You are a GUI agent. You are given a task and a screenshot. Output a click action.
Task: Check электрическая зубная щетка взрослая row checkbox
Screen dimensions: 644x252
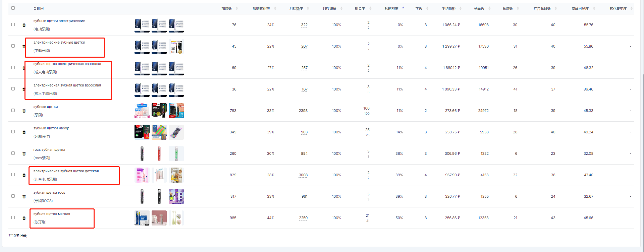(13, 89)
